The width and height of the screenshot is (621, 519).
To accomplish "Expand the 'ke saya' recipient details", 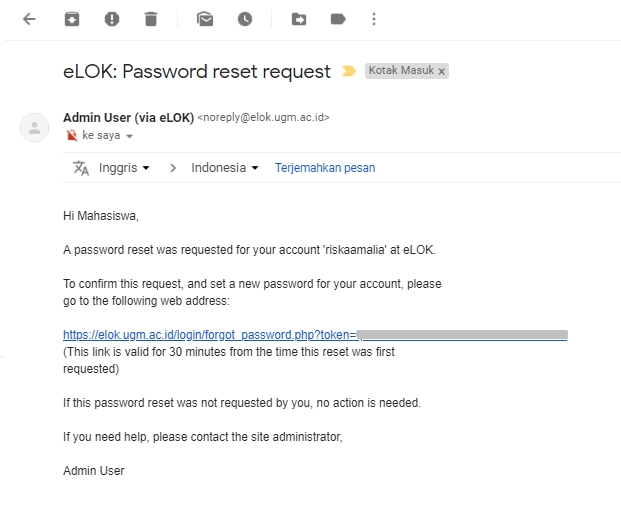I will tap(129, 136).
